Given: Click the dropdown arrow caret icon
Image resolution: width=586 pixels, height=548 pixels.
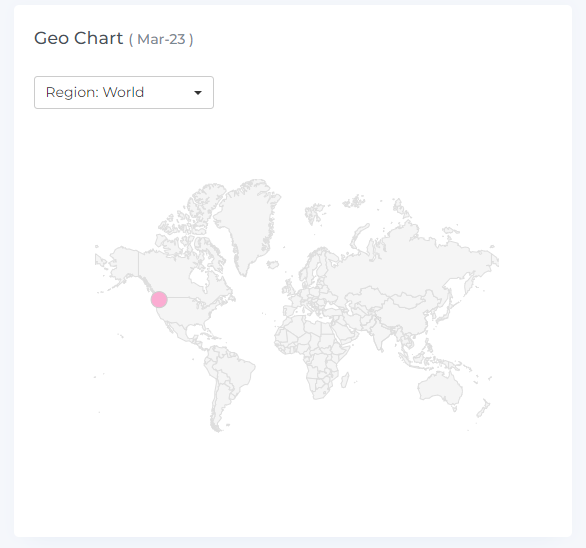Looking at the screenshot, I should (x=198, y=93).
